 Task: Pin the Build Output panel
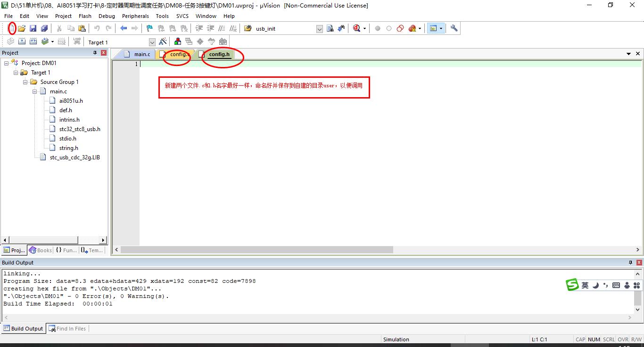[x=630, y=263]
